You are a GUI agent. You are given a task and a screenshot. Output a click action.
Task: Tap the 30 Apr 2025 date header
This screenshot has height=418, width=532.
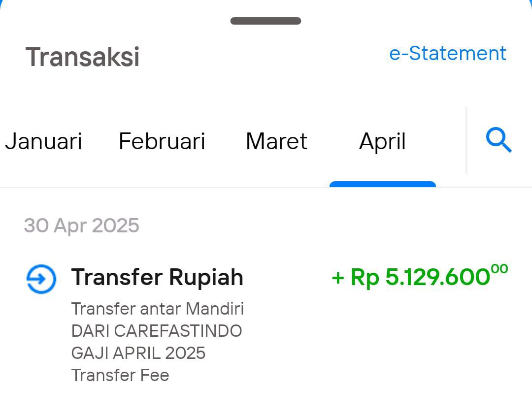tap(81, 225)
